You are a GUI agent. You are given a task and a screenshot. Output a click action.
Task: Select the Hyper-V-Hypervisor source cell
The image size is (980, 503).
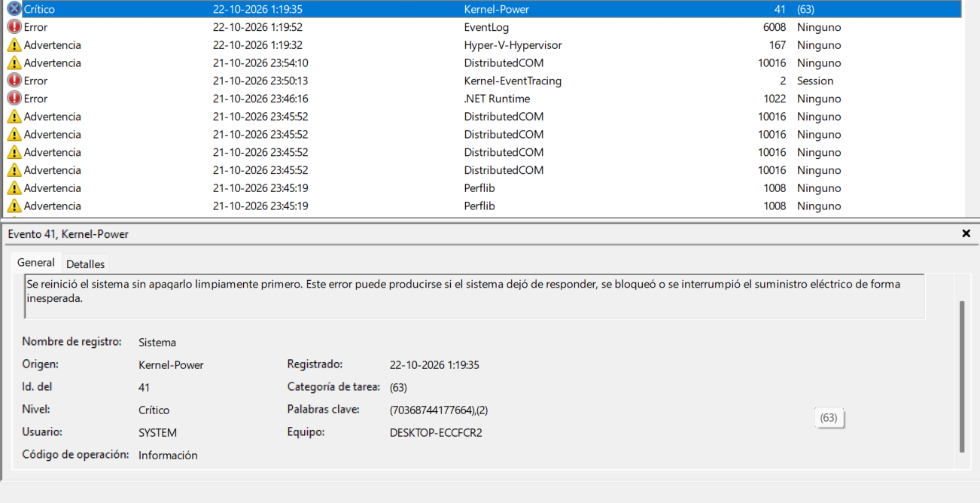click(x=513, y=45)
